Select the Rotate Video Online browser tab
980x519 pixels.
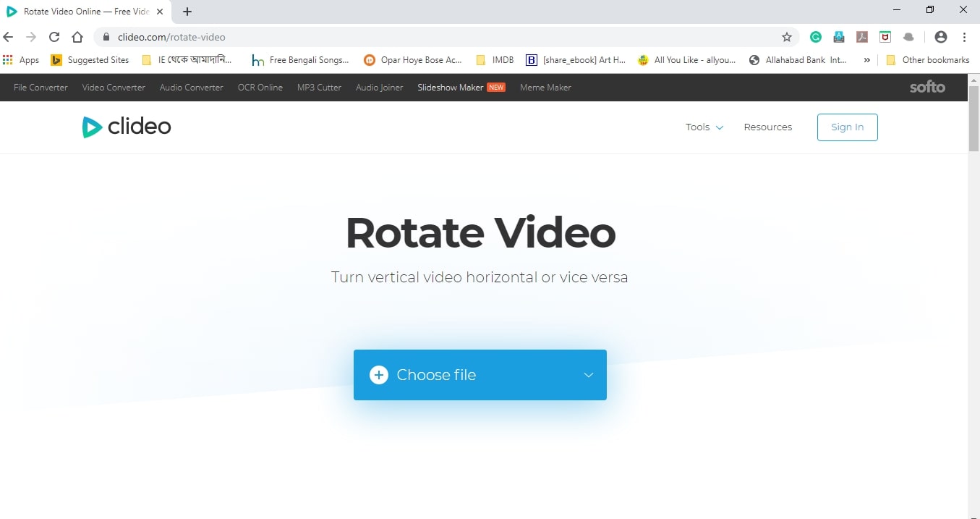pos(86,12)
